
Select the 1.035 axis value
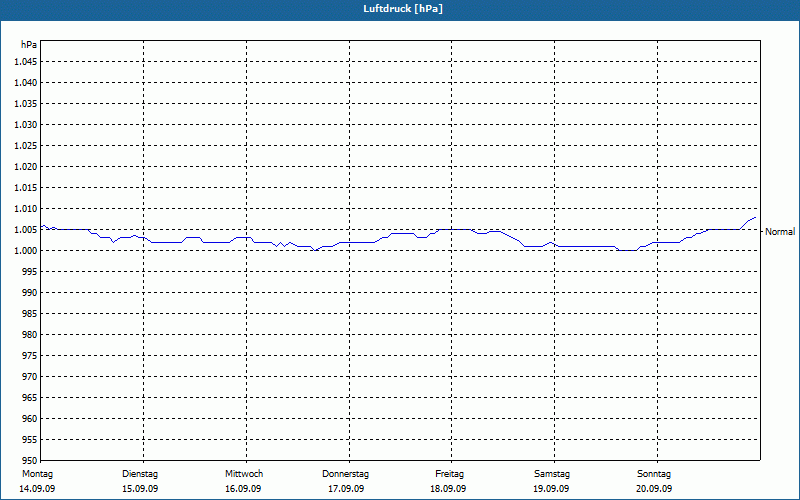tap(26, 104)
